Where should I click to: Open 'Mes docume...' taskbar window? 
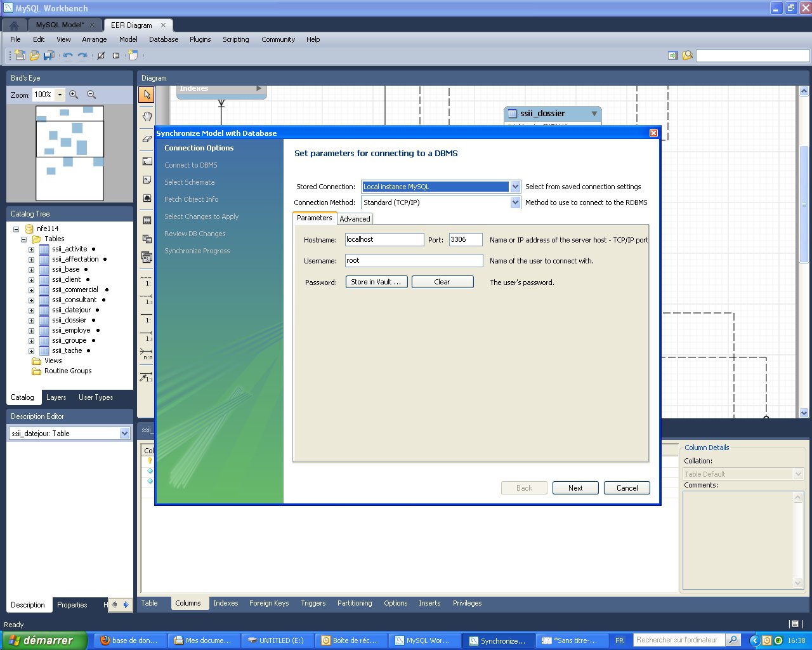(x=204, y=640)
